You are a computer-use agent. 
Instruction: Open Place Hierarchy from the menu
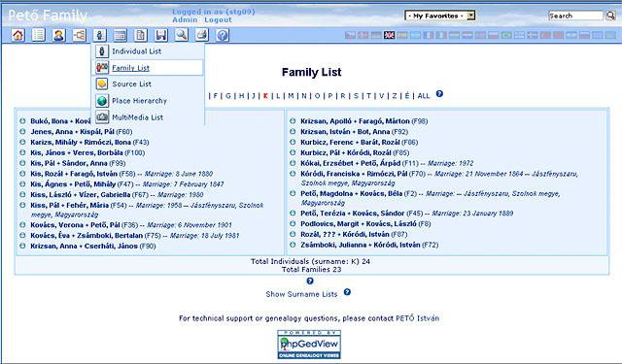coord(139,101)
